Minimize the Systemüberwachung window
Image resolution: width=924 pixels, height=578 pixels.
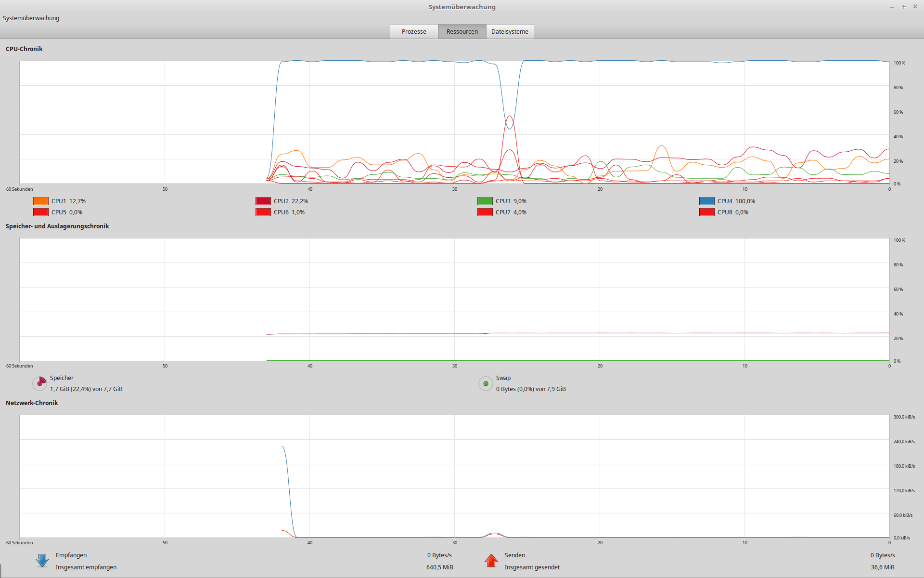[x=892, y=7]
